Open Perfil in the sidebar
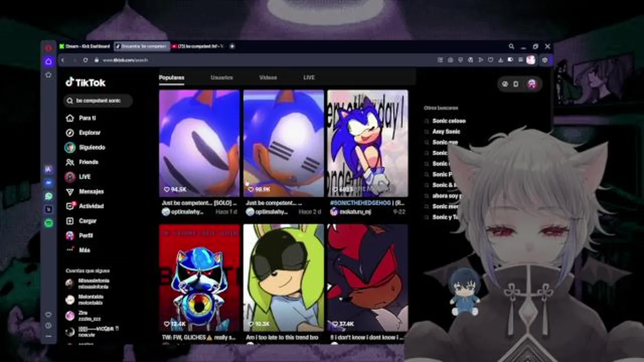This screenshot has height=362, width=644. [79, 235]
